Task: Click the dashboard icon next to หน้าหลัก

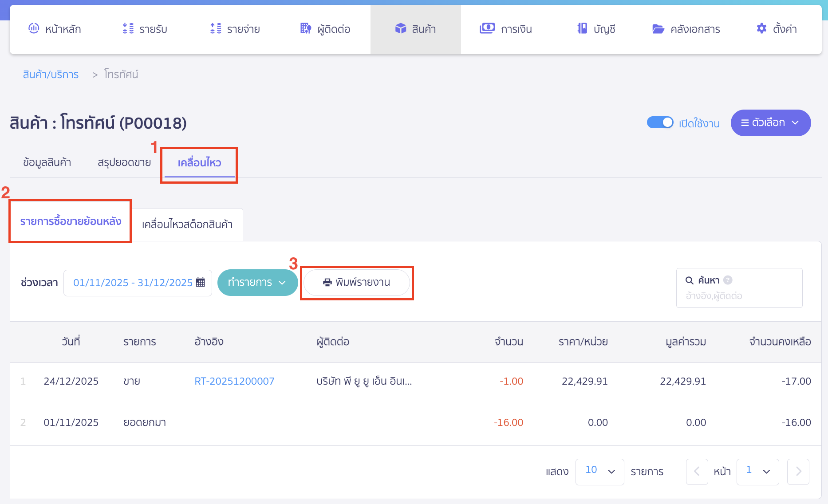Action: coord(34,28)
